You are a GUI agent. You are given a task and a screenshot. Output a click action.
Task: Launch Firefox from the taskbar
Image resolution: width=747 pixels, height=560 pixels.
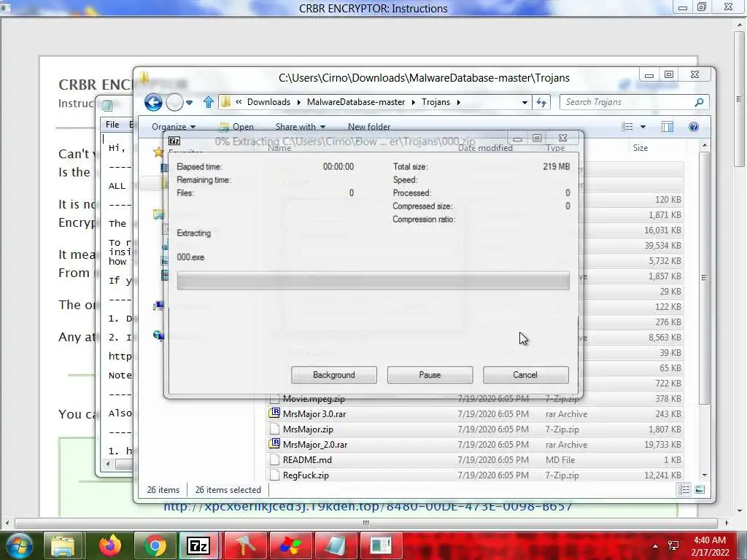pos(109,545)
